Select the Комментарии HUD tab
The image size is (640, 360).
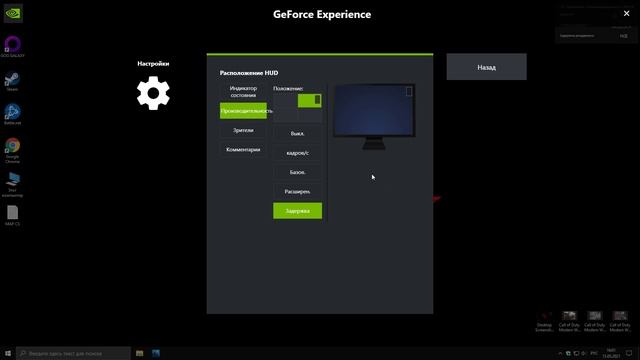(x=243, y=149)
